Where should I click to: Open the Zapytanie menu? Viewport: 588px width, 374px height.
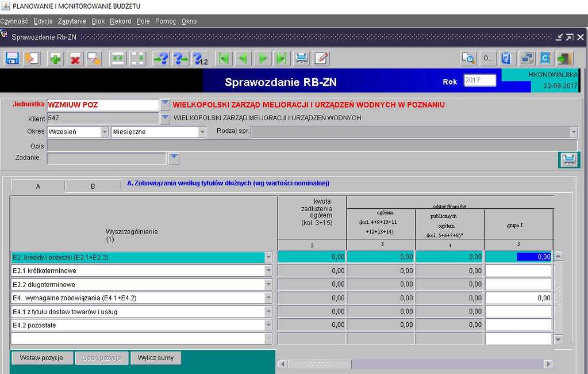(72, 21)
